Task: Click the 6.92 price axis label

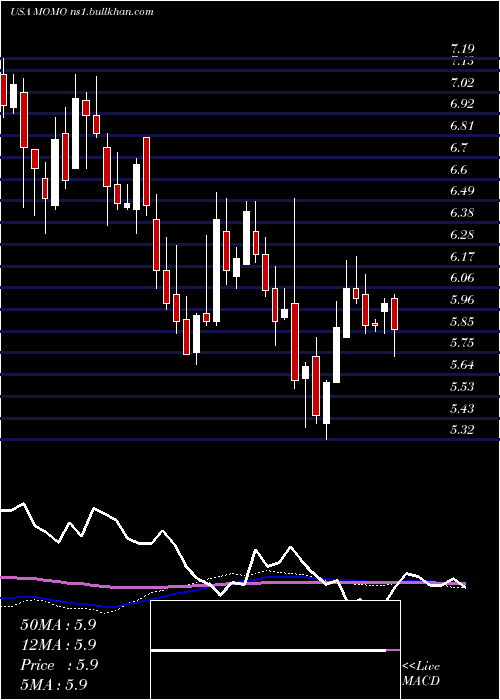Action: 463,104
